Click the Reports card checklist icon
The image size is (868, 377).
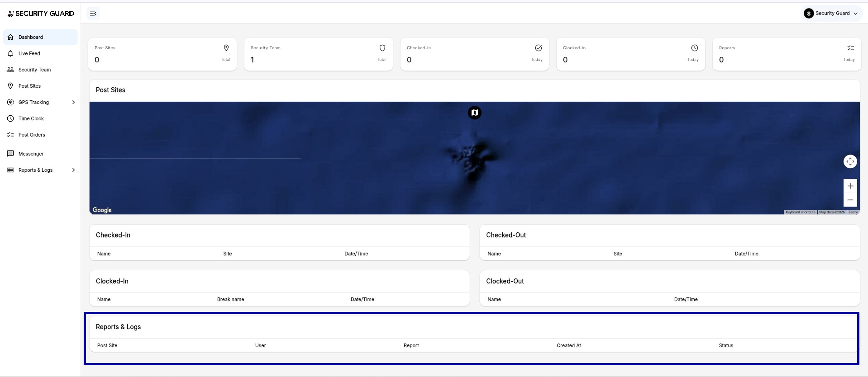coord(851,48)
